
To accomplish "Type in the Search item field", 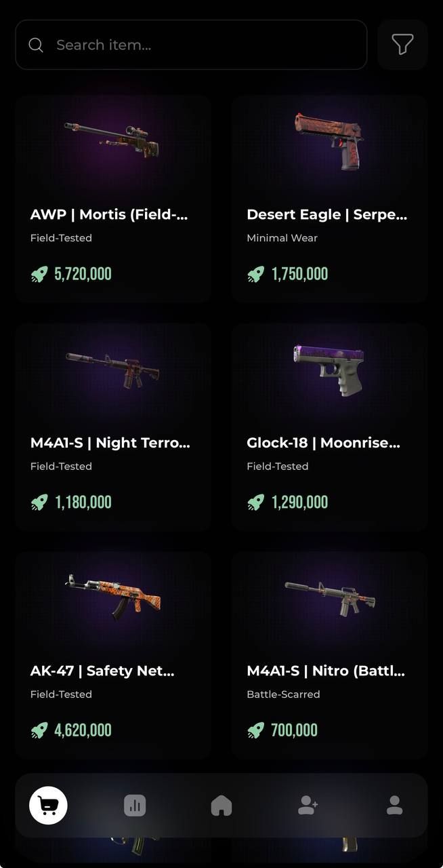I will [x=203, y=45].
